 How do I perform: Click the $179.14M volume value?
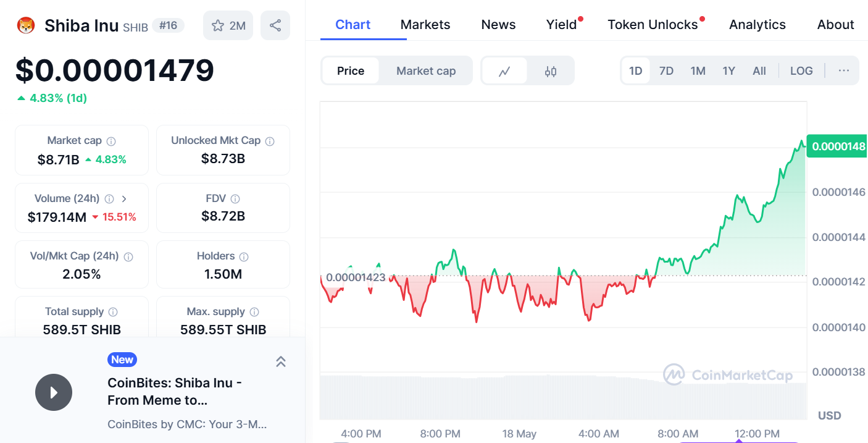pos(57,217)
